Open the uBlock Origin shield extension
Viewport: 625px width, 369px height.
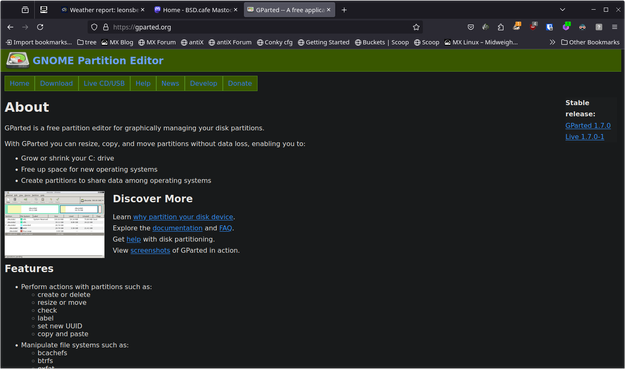(x=533, y=27)
